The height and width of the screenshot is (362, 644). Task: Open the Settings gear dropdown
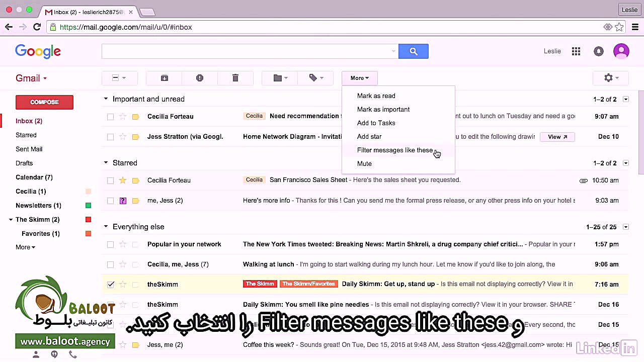(x=611, y=78)
